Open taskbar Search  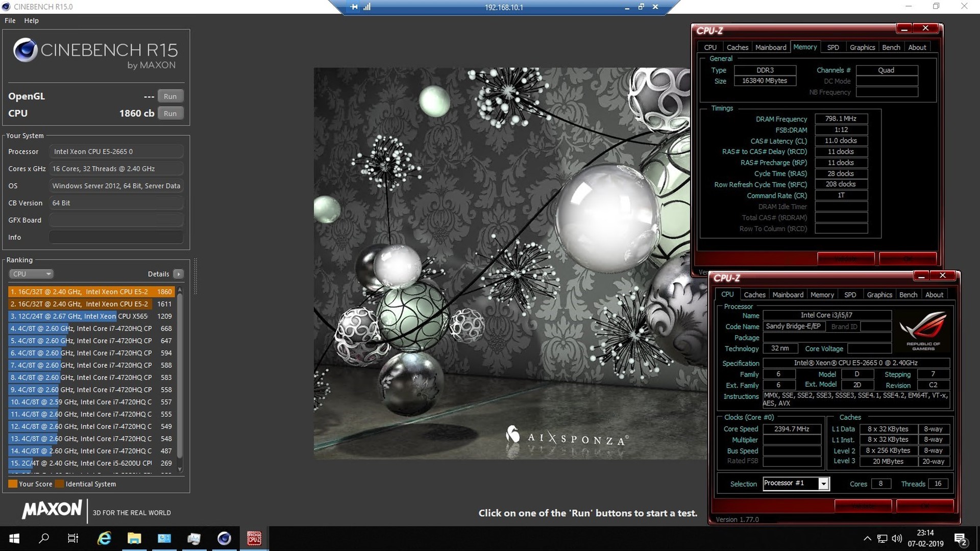coord(44,539)
